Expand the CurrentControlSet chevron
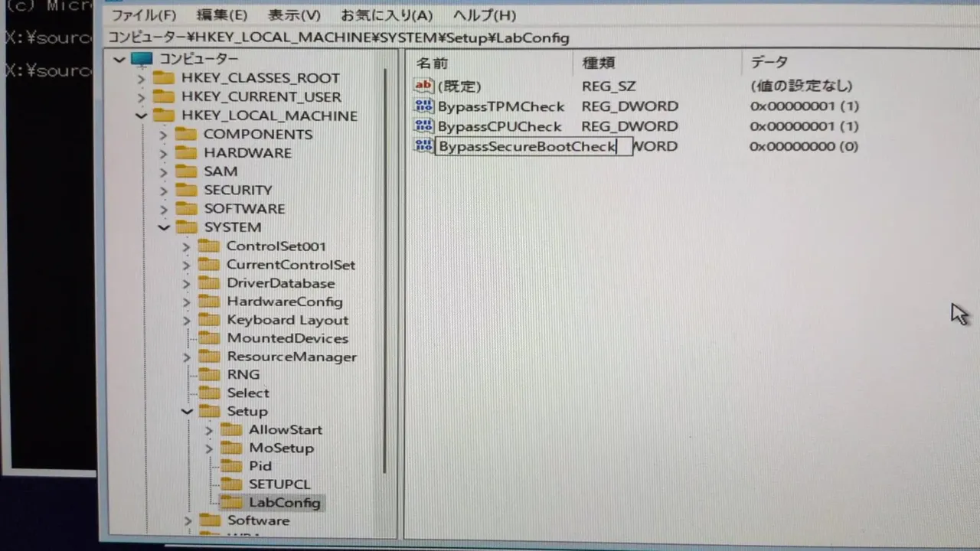Screen dimensions: 980x551 tap(186, 266)
